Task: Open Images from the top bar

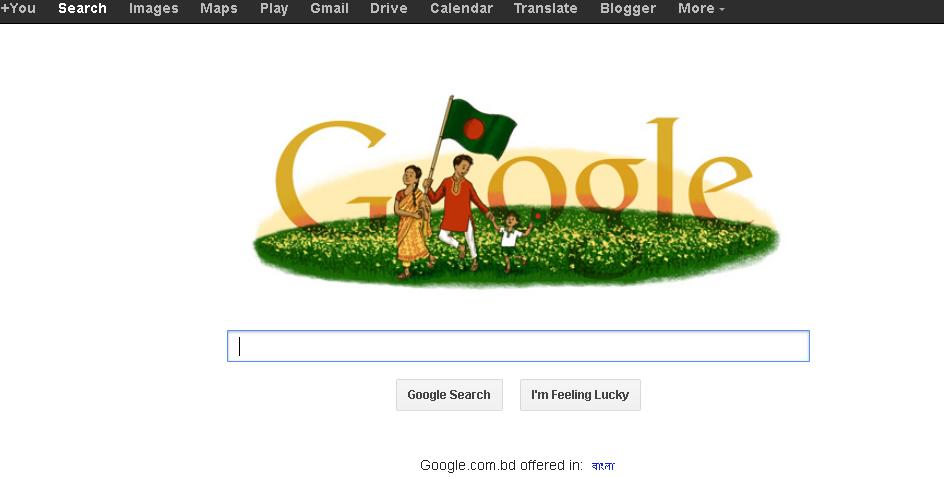Action: tap(154, 8)
